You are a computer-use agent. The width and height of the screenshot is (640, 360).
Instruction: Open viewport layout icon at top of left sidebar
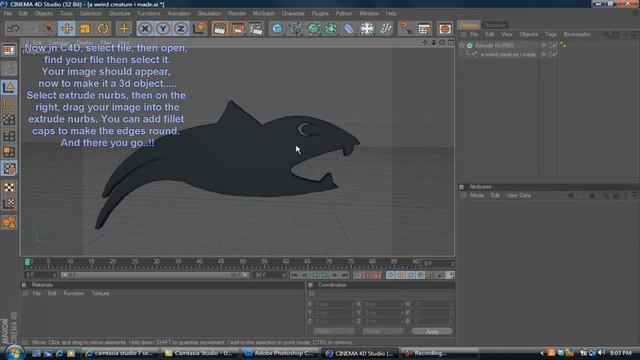click(9, 50)
